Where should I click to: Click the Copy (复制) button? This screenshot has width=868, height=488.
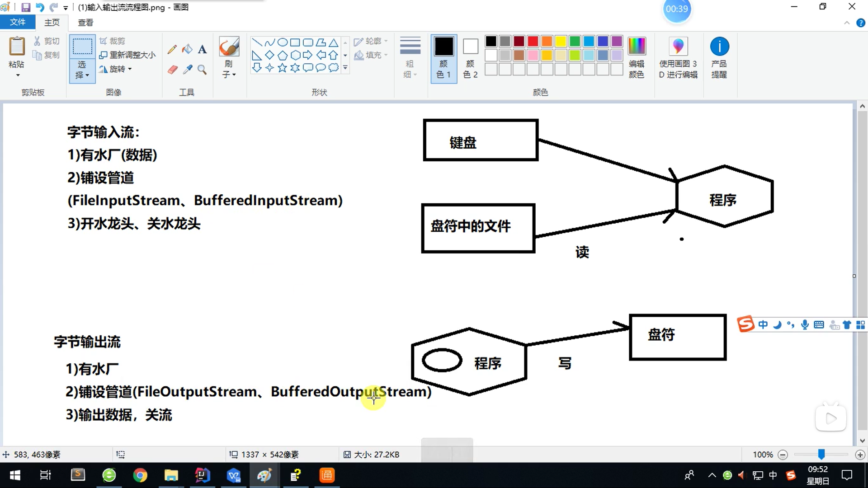[x=47, y=55]
